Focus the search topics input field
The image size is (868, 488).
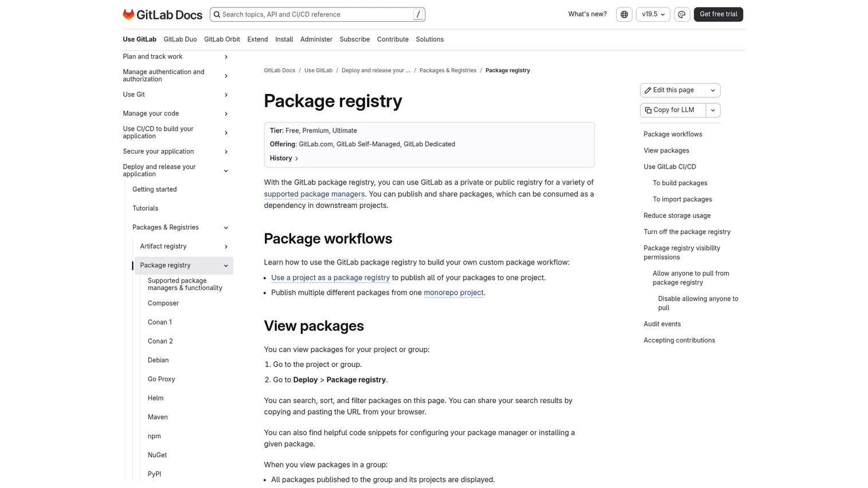318,14
